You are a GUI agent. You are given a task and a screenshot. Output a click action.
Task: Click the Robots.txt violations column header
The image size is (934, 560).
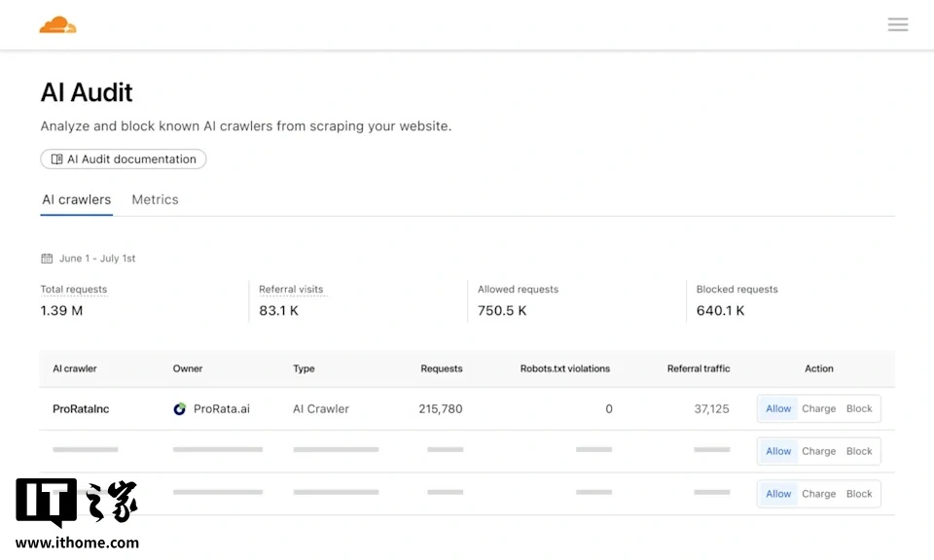[x=565, y=368]
